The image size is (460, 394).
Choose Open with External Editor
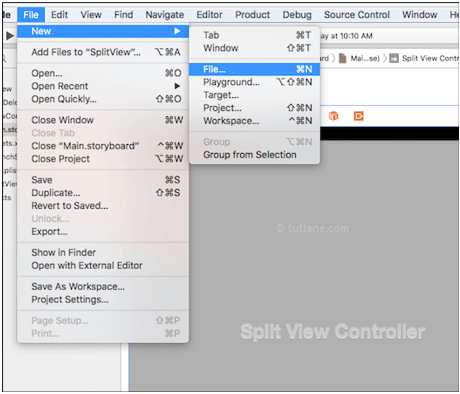(x=103, y=266)
